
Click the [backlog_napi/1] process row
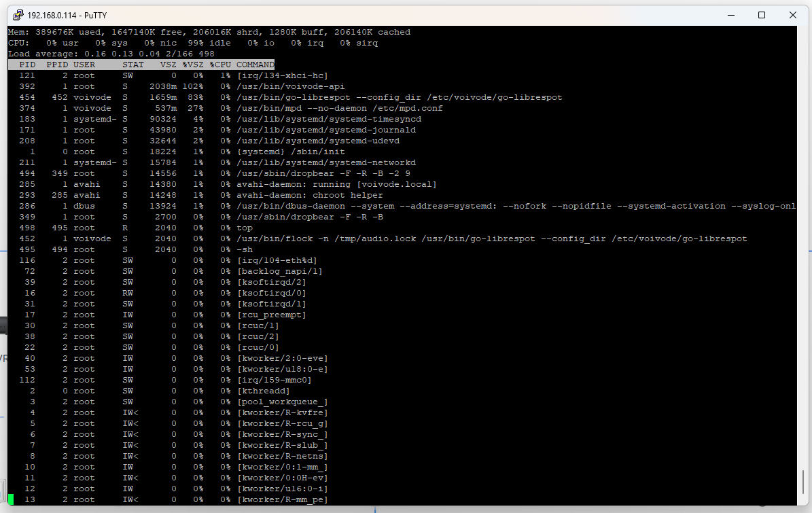(173, 271)
